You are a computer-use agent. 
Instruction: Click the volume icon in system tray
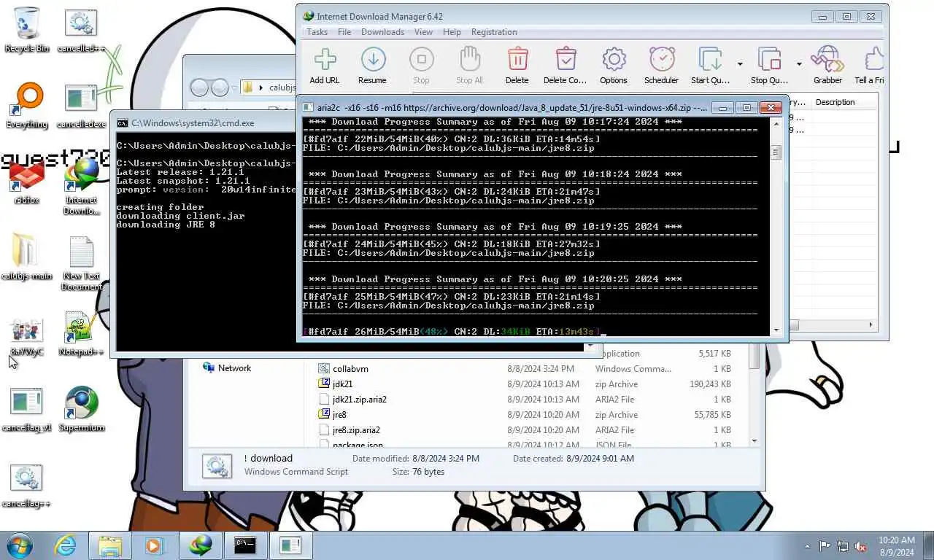pyautogui.click(x=860, y=545)
